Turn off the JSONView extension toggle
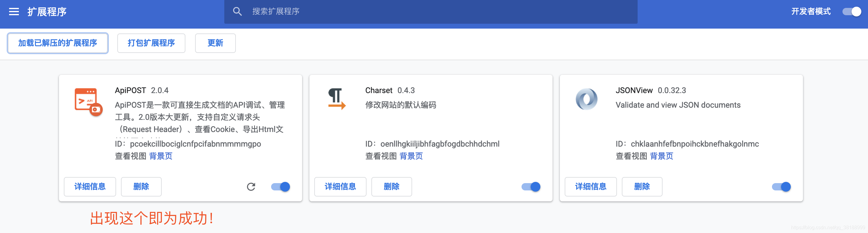 [781, 187]
